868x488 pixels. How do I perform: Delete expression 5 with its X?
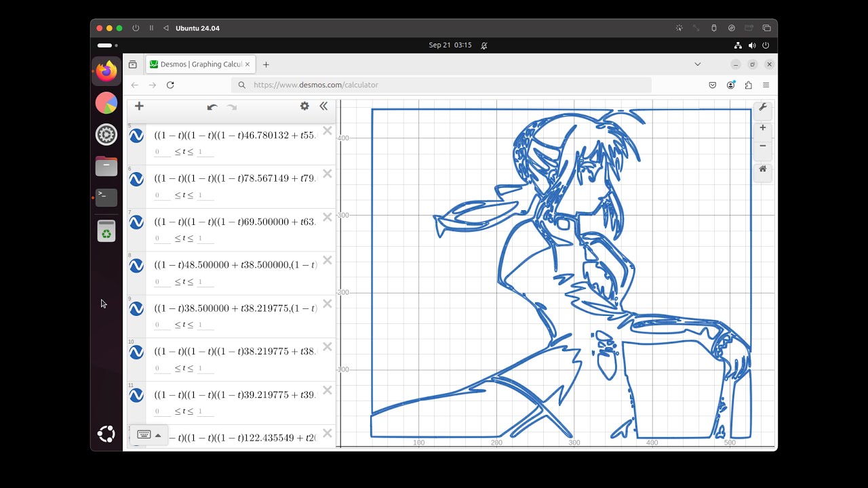pyautogui.click(x=328, y=131)
